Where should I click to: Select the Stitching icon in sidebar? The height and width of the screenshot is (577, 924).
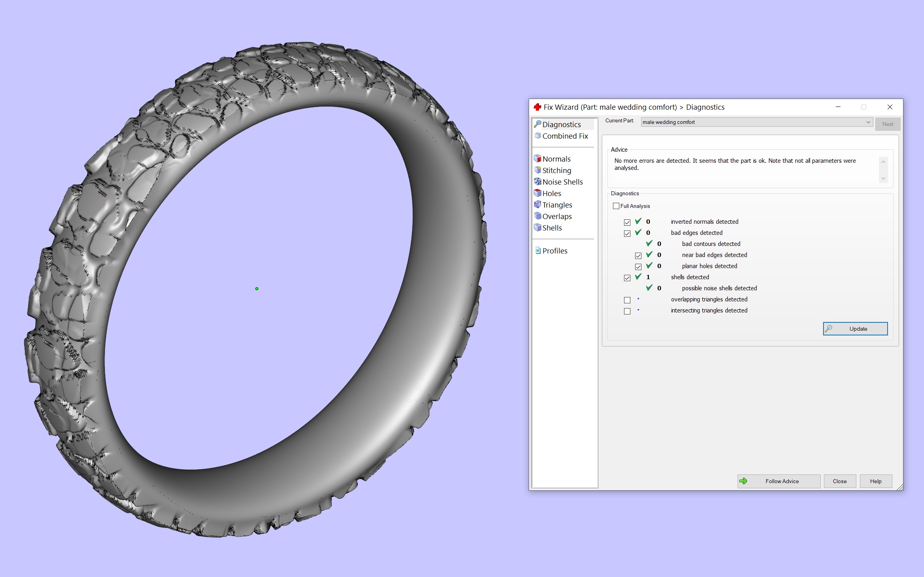click(x=537, y=170)
